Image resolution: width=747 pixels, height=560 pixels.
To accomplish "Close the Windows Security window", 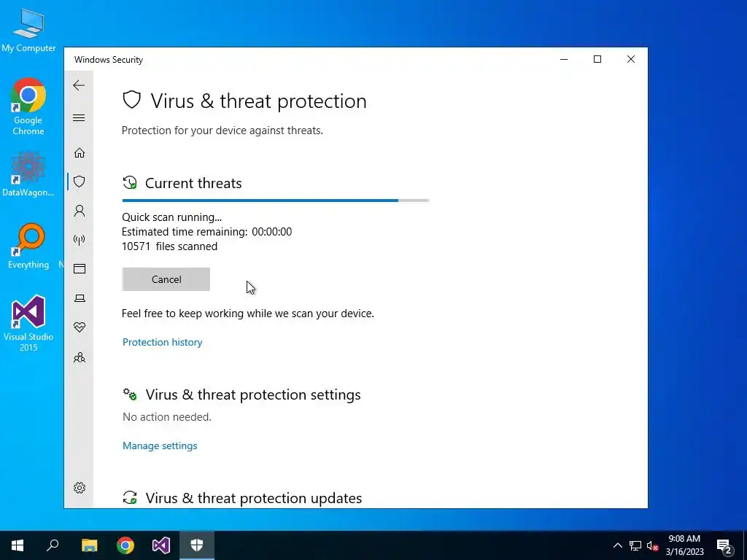I will [x=631, y=59].
